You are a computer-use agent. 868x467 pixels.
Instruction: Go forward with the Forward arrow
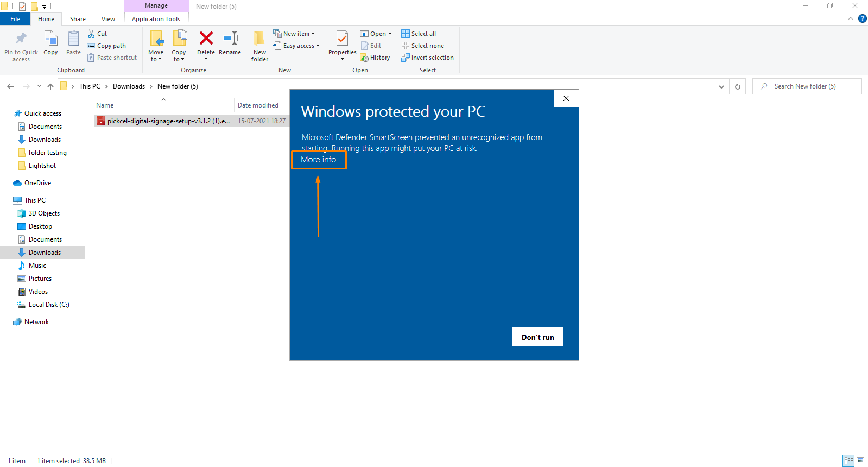(x=26, y=86)
